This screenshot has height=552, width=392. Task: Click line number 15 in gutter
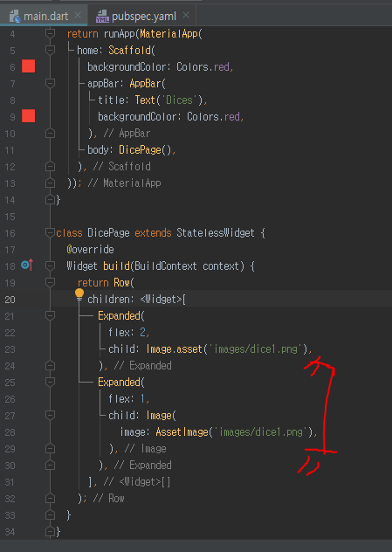[10, 217]
